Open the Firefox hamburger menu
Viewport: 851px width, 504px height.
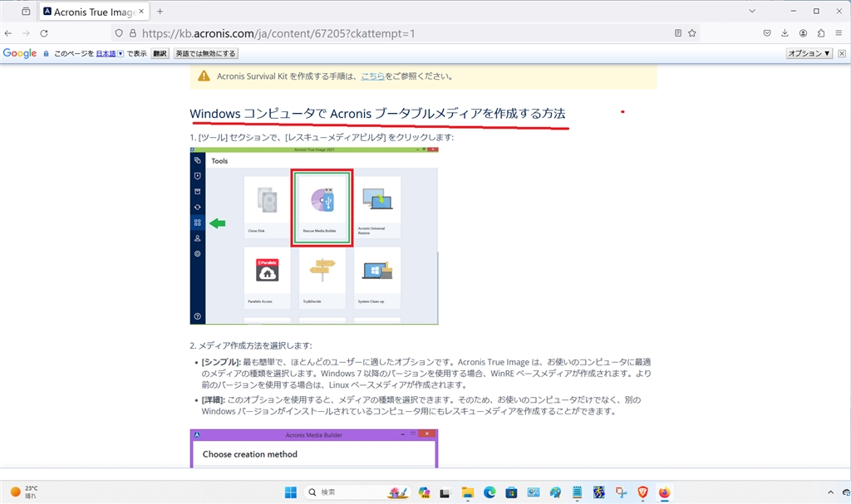pos(839,33)
